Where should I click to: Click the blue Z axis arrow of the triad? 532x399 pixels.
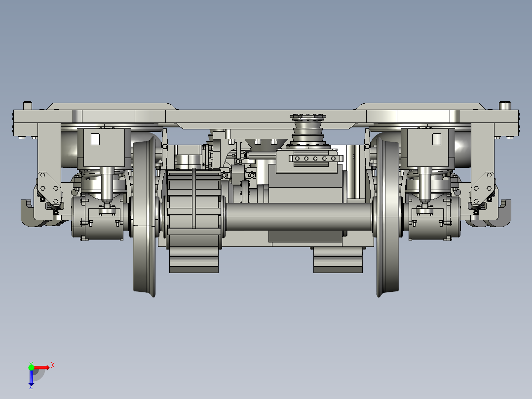pos(31,378)
